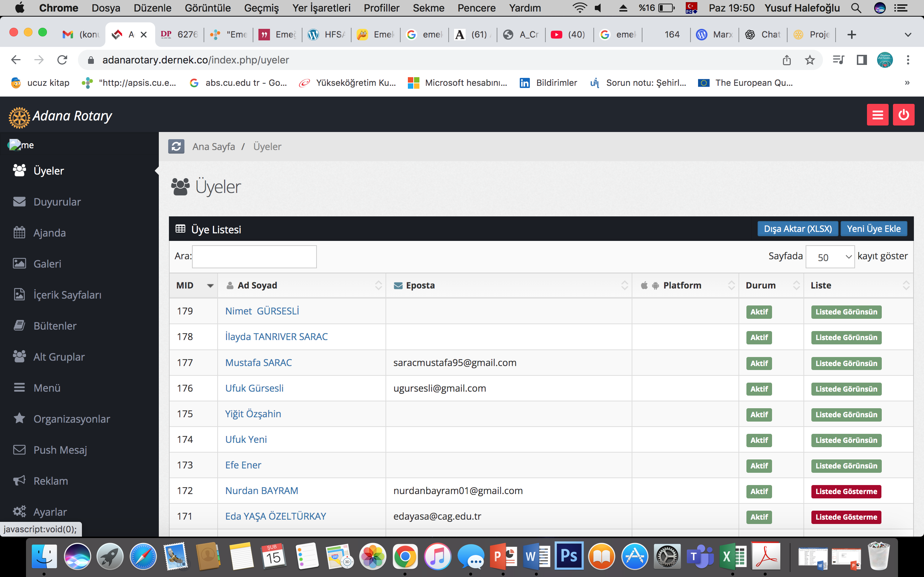Open the records per page dropdown

point(830,257)
